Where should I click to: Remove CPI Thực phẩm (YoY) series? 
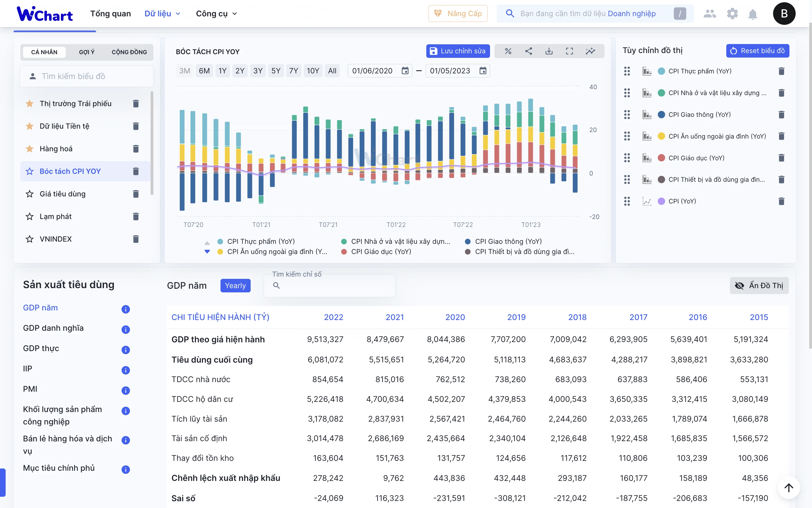(x=782, y=71)
